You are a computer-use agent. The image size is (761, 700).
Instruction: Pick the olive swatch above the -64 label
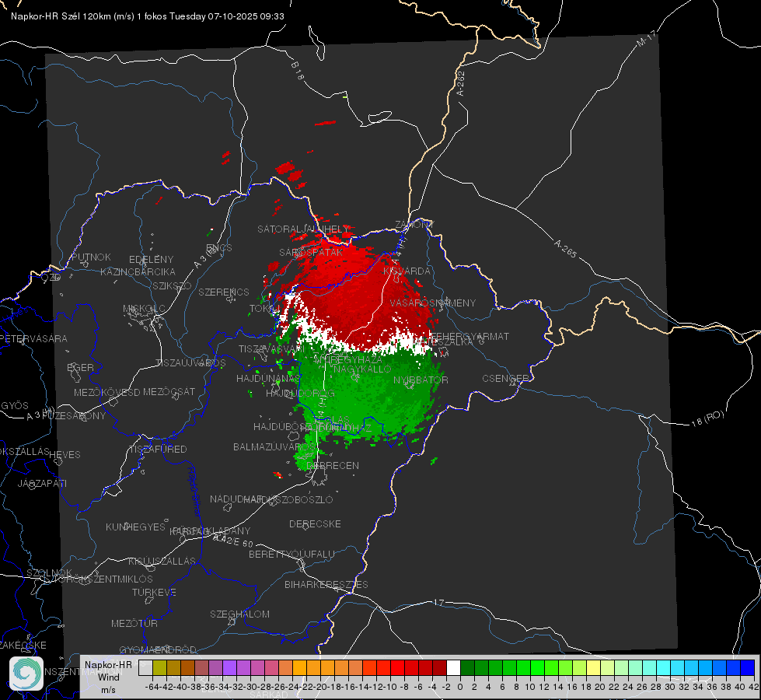[x=159, y=667]
